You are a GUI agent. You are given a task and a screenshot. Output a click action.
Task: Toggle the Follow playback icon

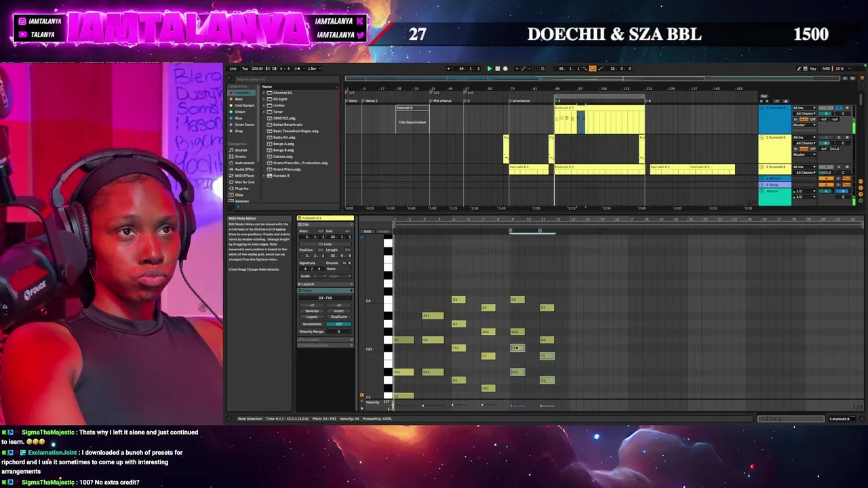pos(449,68)
